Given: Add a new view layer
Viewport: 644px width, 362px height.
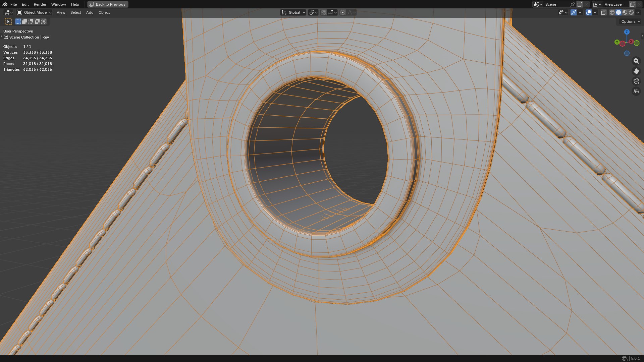Looking at the screenshot, I should point(633,4).
